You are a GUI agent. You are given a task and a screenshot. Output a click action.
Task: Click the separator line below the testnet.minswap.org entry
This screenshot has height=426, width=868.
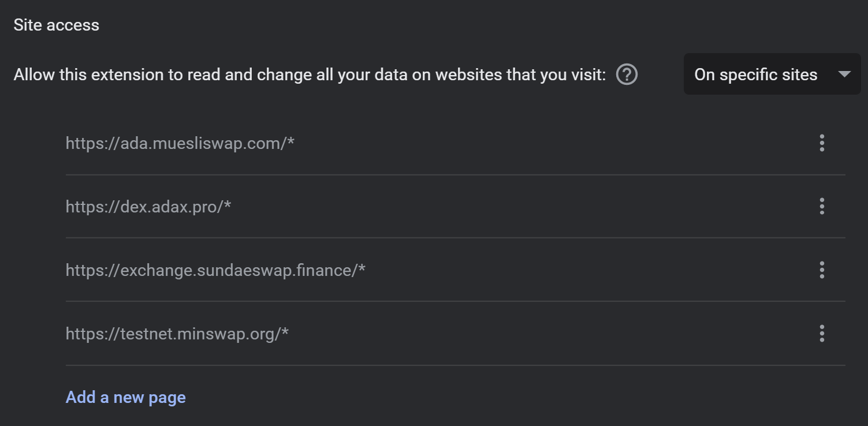tap(455, 365)
